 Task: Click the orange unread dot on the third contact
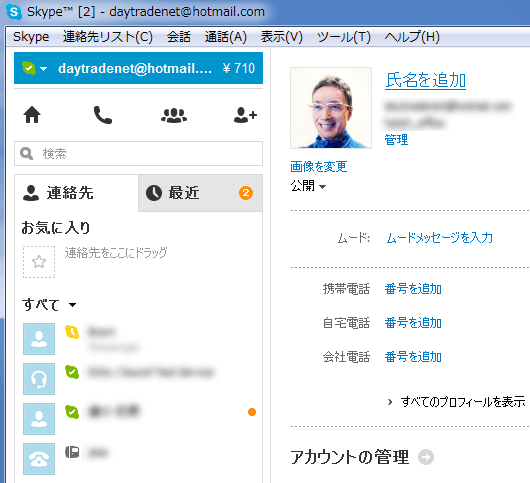[252, 412]
